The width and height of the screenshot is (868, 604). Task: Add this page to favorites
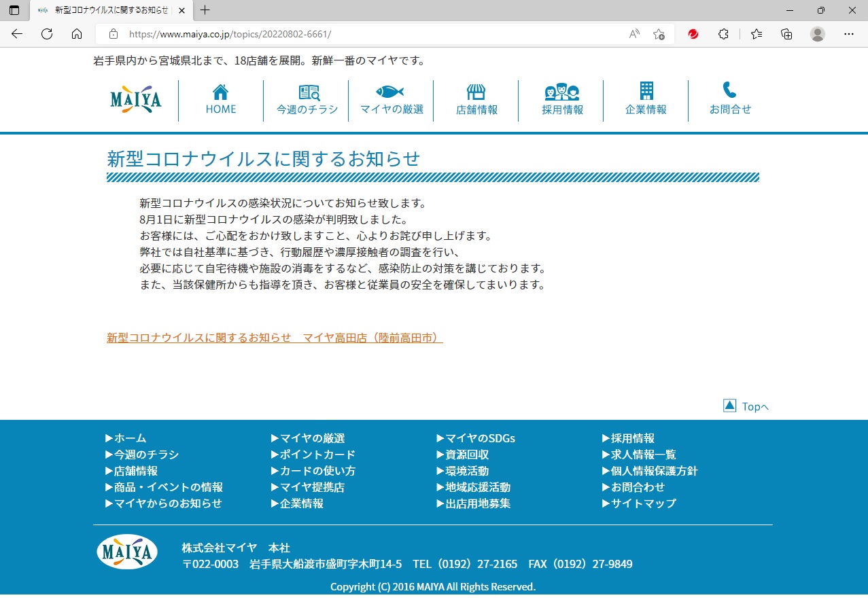tap(658, 34)
